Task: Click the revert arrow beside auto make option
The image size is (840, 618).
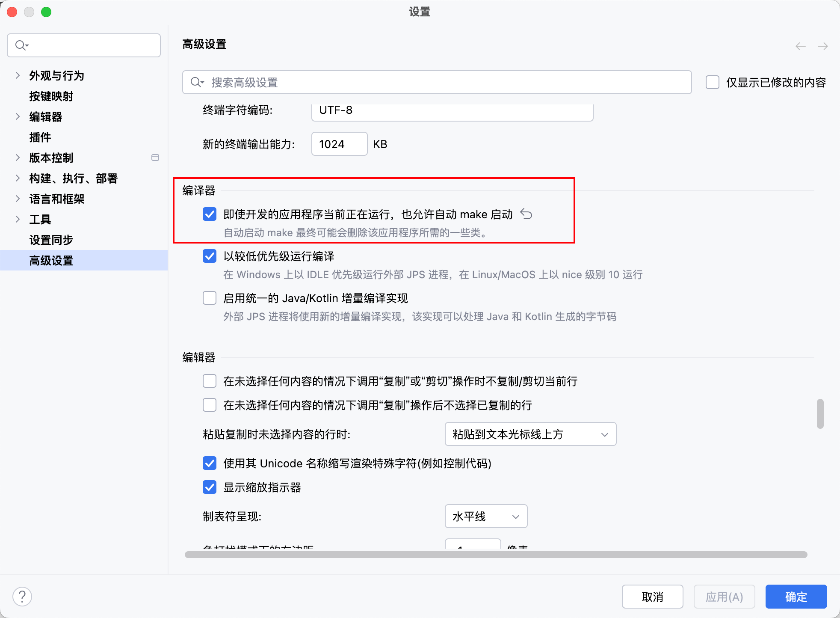Action: [526, 214]
